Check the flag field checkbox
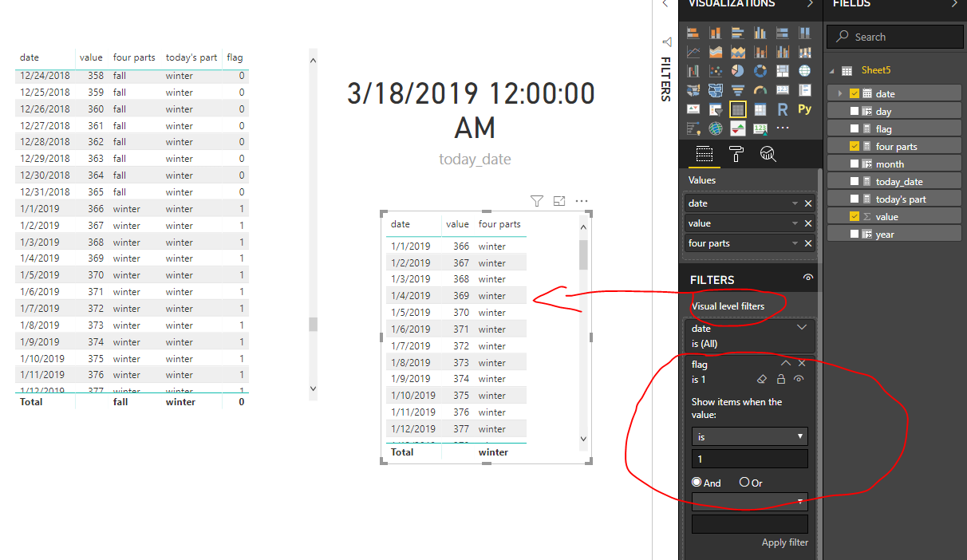This screenshot has height=560, width=967. pos(855,128)
